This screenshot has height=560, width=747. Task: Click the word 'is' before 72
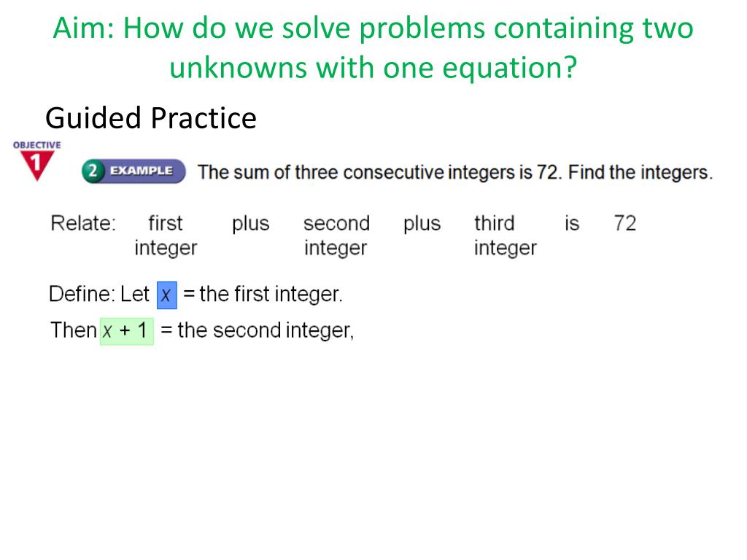coord(572,223)
